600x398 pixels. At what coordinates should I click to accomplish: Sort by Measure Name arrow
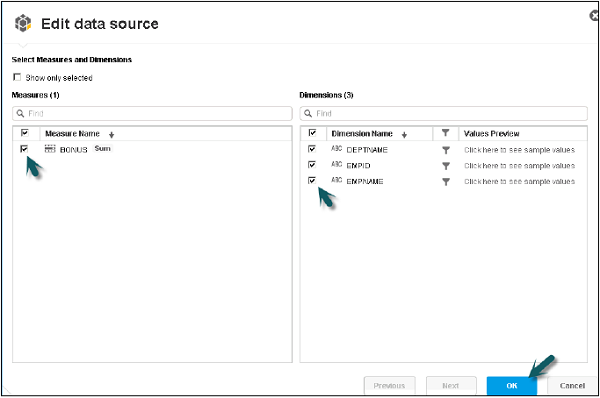coord(111,135)
